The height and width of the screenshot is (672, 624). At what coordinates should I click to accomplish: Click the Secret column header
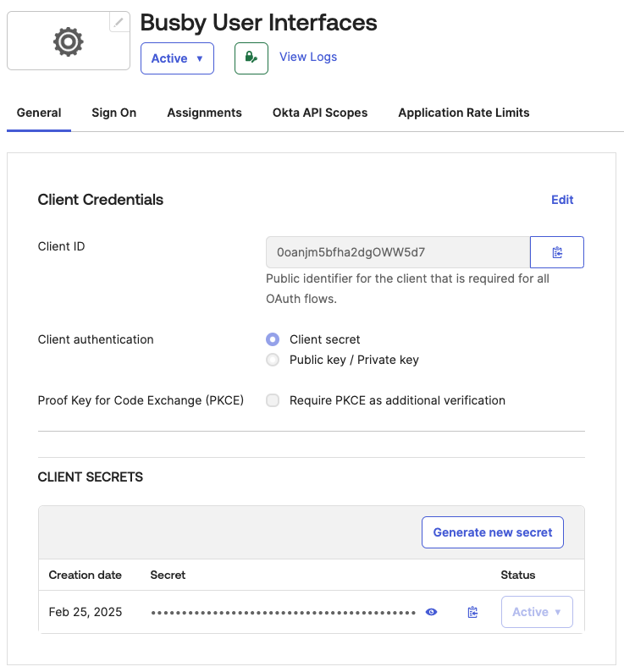(168, 576)
